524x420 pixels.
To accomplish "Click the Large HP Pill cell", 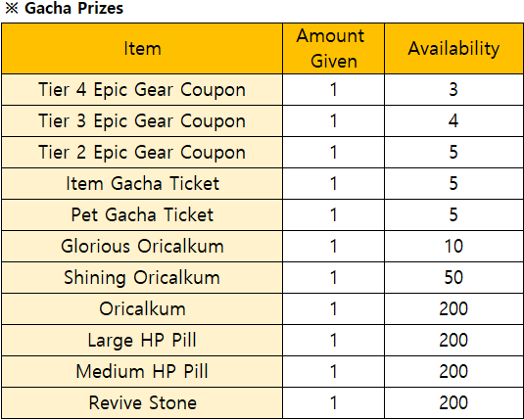I will 142,340.
